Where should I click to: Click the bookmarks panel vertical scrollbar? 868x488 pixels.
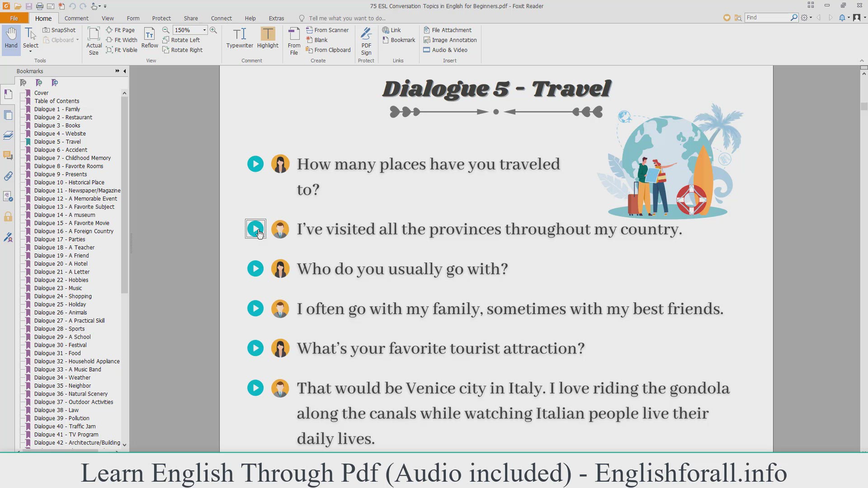pos(124,194)
